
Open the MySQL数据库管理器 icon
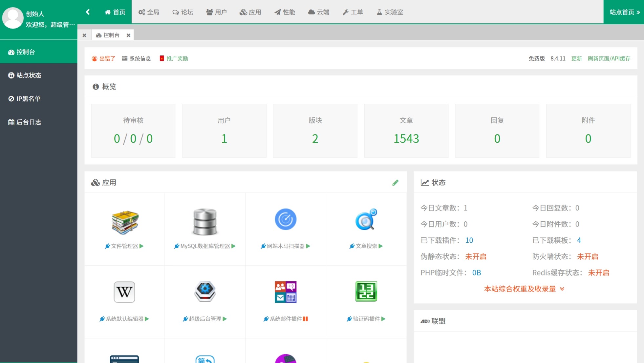[x=204, y=221]
